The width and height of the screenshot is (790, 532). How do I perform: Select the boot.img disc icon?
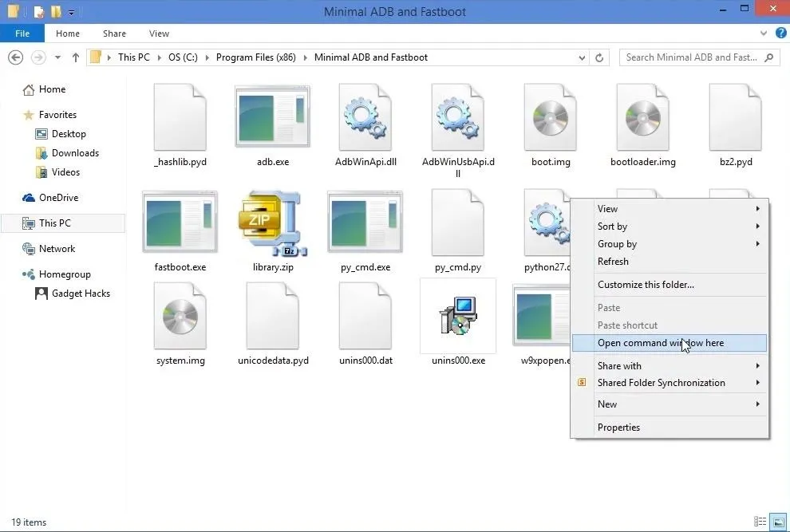pyautogui.click(x=550, y=117)
